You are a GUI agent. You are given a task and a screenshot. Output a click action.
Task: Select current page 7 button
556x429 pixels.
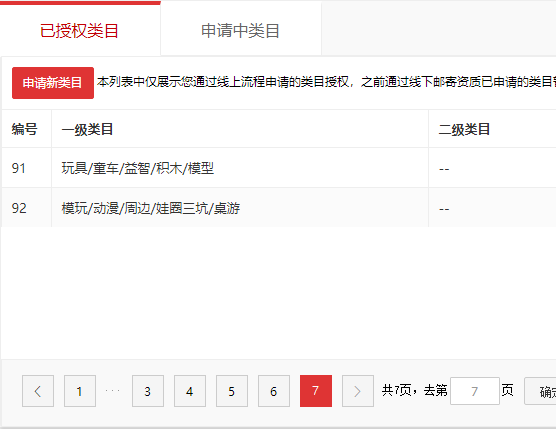click(316, 391)
